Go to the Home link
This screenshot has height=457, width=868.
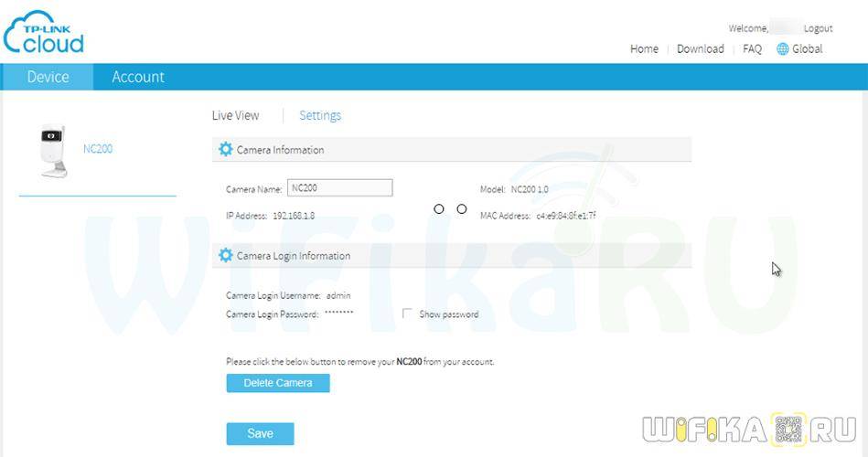644,48
